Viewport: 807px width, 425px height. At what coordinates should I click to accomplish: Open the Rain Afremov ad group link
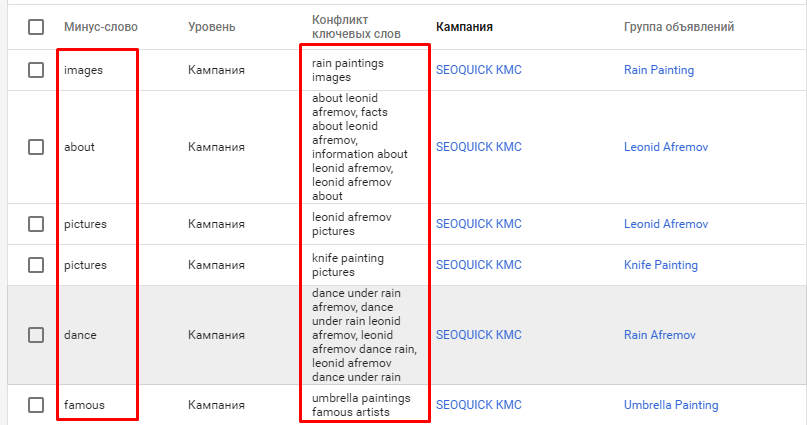click(660, 335)
